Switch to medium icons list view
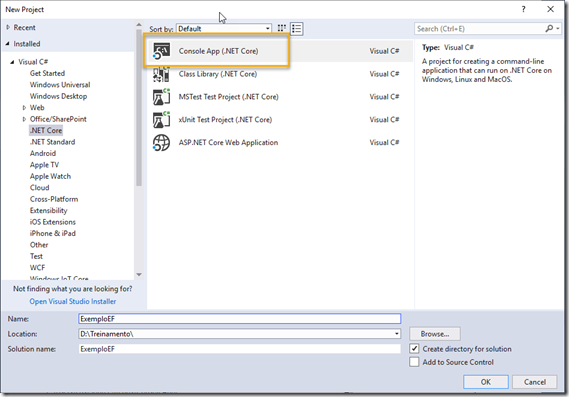Viewport: 569px width, 397px height. pos(297,28)
